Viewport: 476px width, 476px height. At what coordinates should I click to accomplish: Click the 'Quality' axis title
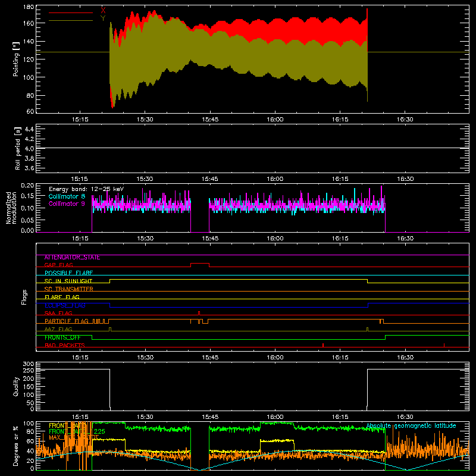(16, 386)
